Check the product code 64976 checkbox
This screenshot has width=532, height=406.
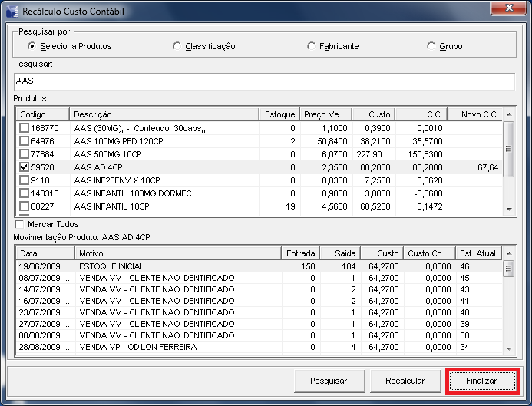pyautogui.click(x=25, y=141)
